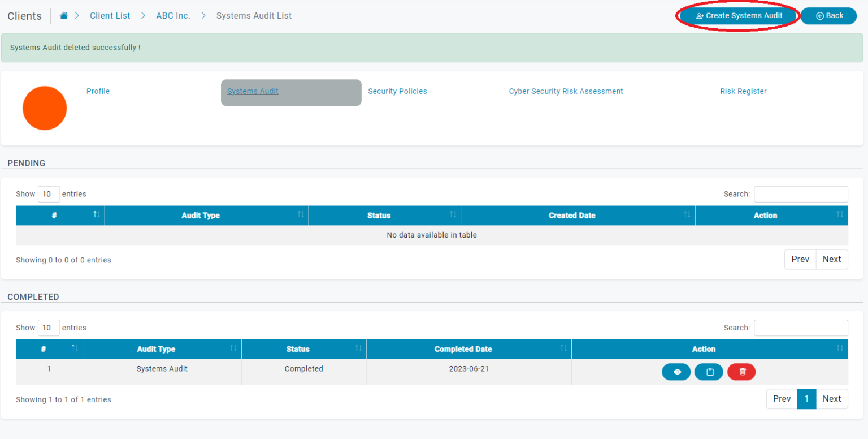Select the Profile tab
Viewport: 868px width, 439px height.
98,91
